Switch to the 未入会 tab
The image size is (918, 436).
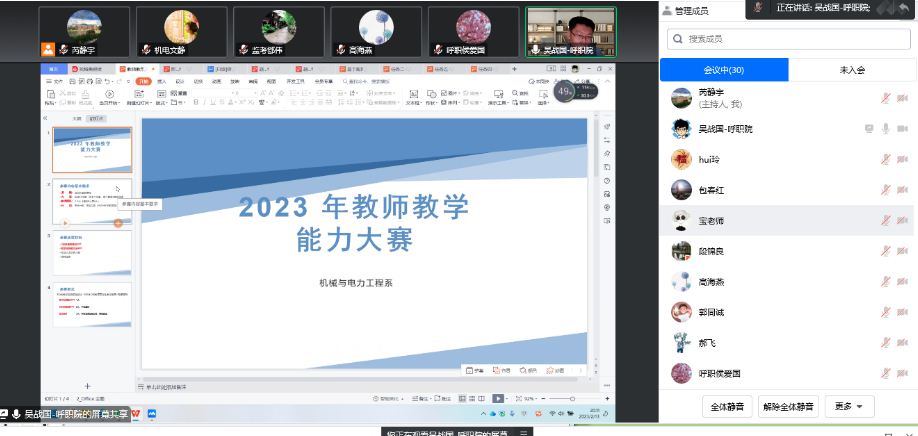click(x=852, y=70)
